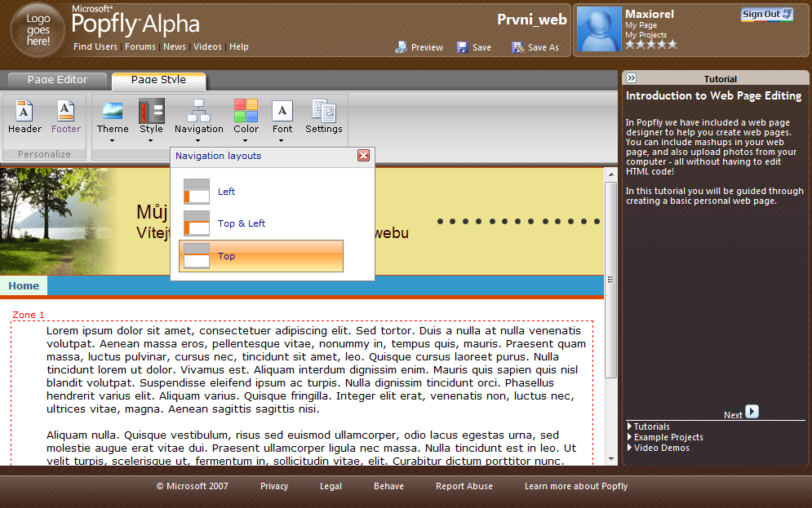Click the Header personalize icon
812x508 pixels.
click(24, 111)
